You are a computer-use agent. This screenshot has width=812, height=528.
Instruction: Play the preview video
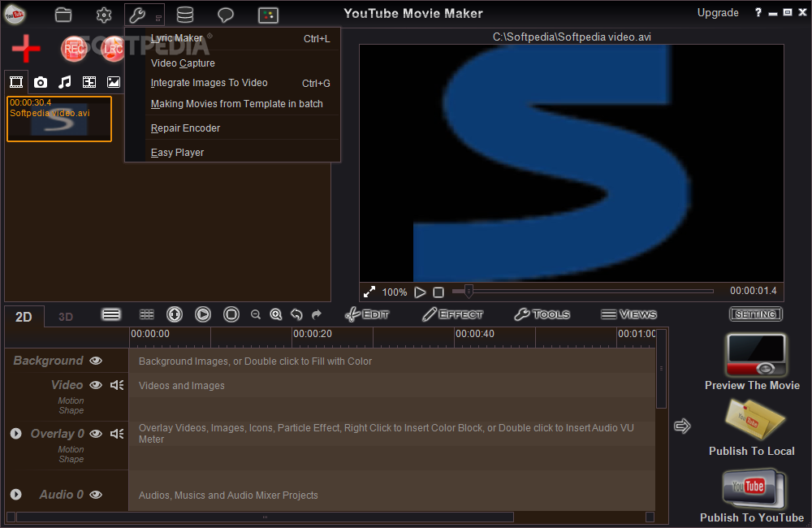click(x=420, y=292)
